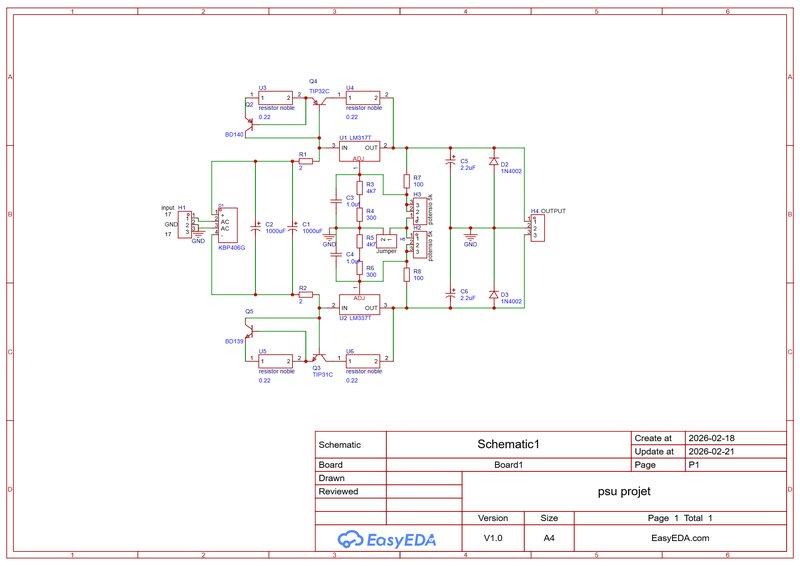Select the C1 1000uF capacitor symbol
The height and width of the screenshot is (566, 800).
293,228
